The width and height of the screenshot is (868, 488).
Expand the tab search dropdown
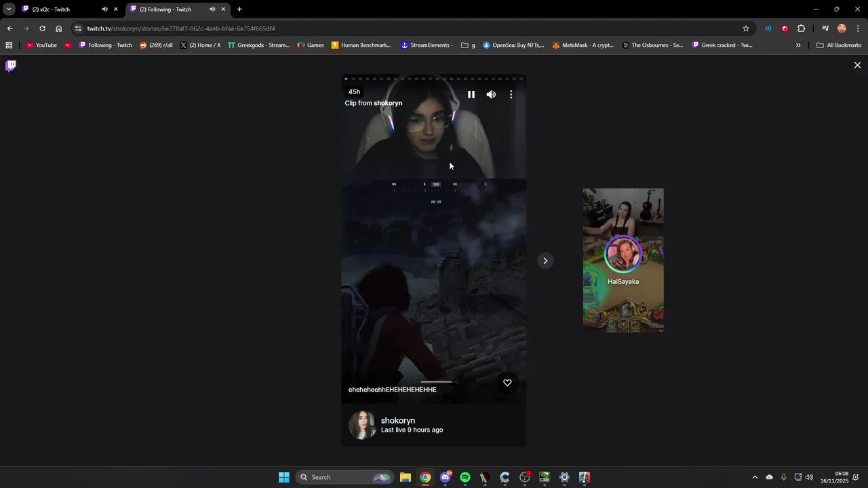pos(9,9)
